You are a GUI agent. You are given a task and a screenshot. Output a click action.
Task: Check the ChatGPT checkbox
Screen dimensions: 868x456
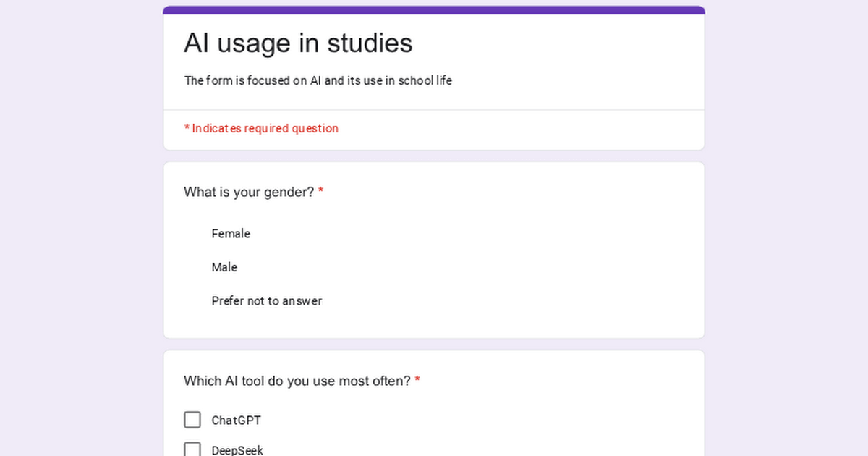[x=192, y=420]
